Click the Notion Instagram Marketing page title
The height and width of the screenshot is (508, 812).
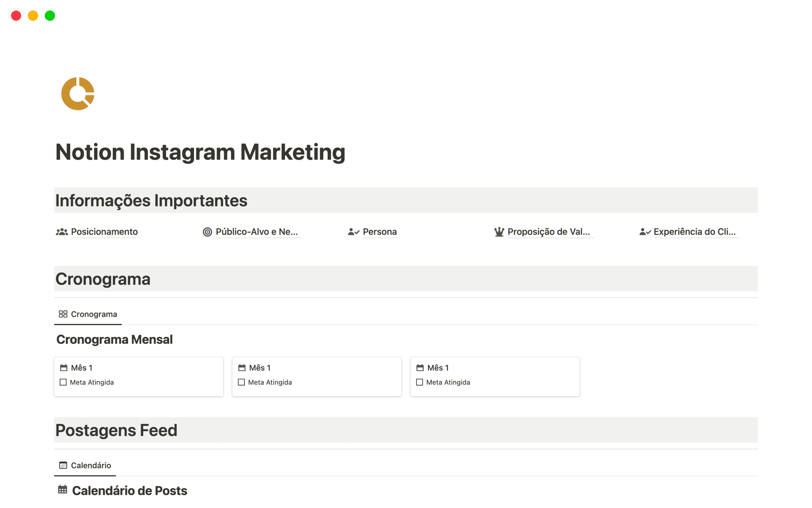point(200,152)
